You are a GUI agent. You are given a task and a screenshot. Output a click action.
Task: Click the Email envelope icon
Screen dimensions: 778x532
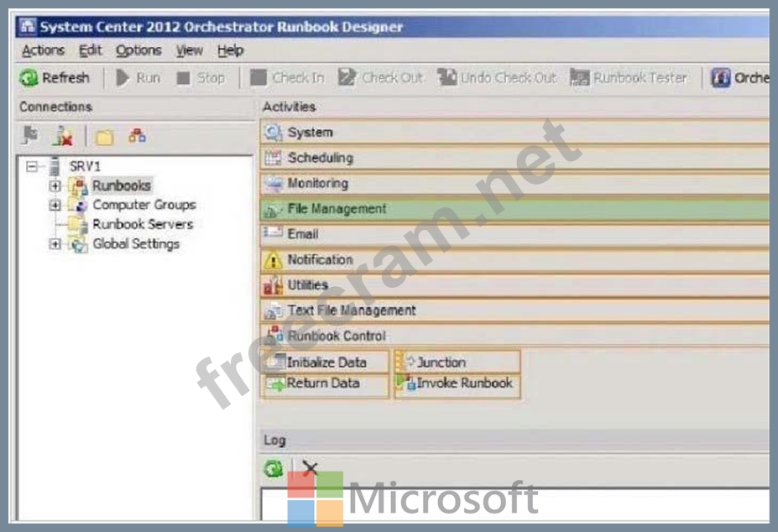tap(274, 232)
